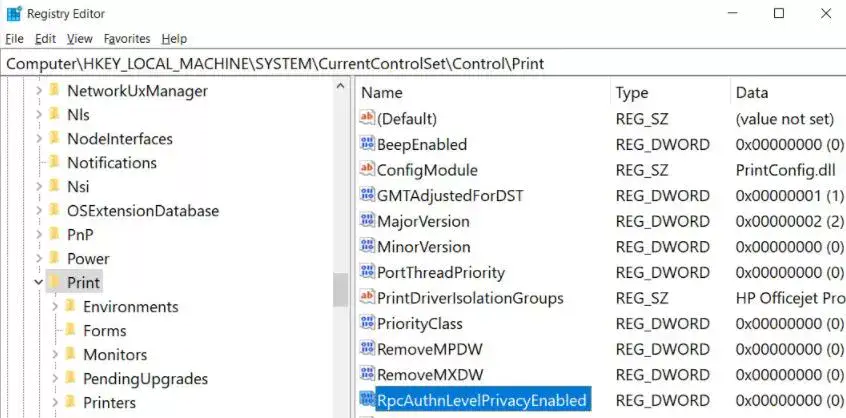The width and height of the screenshot is (846, 418).
Task: Click the OSExtensionDatabase folder icon
Action: click(x=54, y=210)
